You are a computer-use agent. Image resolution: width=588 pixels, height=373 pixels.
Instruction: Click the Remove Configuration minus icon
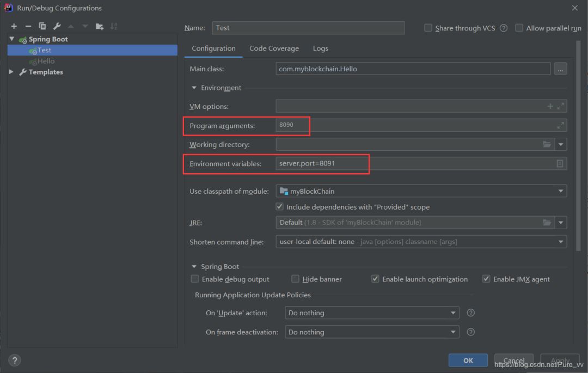(x=28, y=26)
